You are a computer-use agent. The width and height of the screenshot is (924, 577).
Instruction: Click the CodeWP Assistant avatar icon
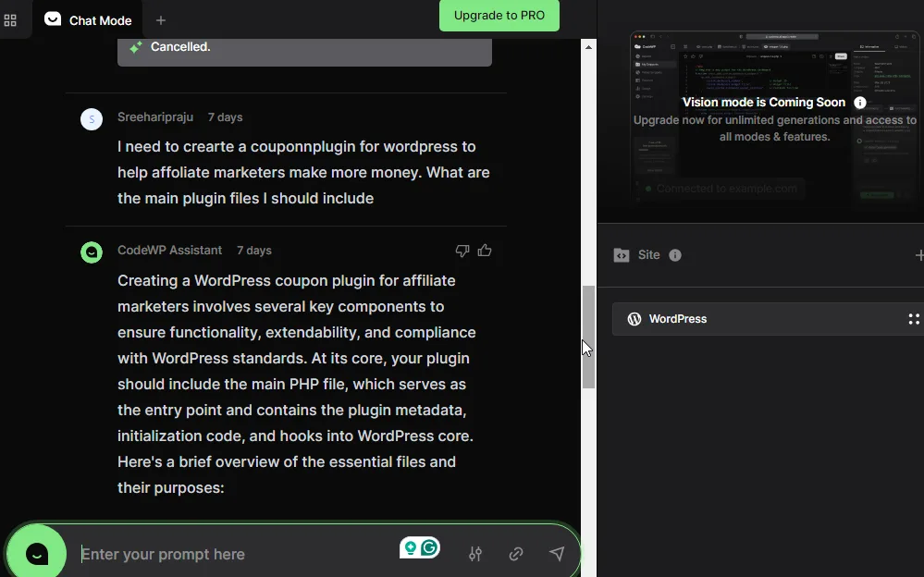tap(92, 252)
